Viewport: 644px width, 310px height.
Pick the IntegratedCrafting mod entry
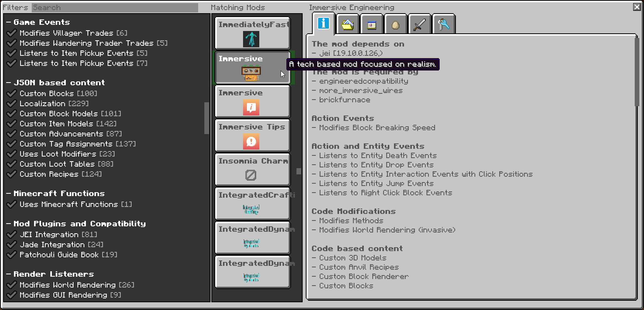click(252, 203)
